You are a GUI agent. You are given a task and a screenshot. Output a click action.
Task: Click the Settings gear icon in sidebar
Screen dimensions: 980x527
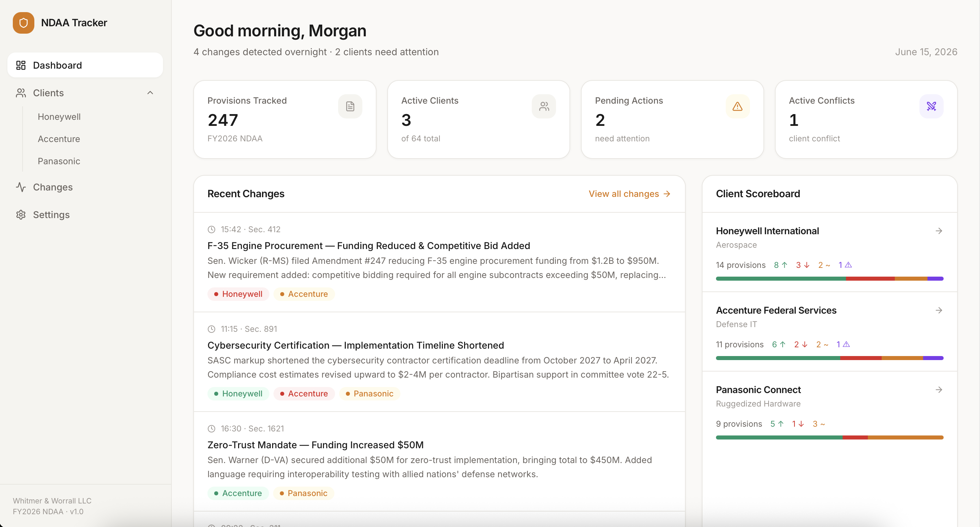tap(21, 215)
